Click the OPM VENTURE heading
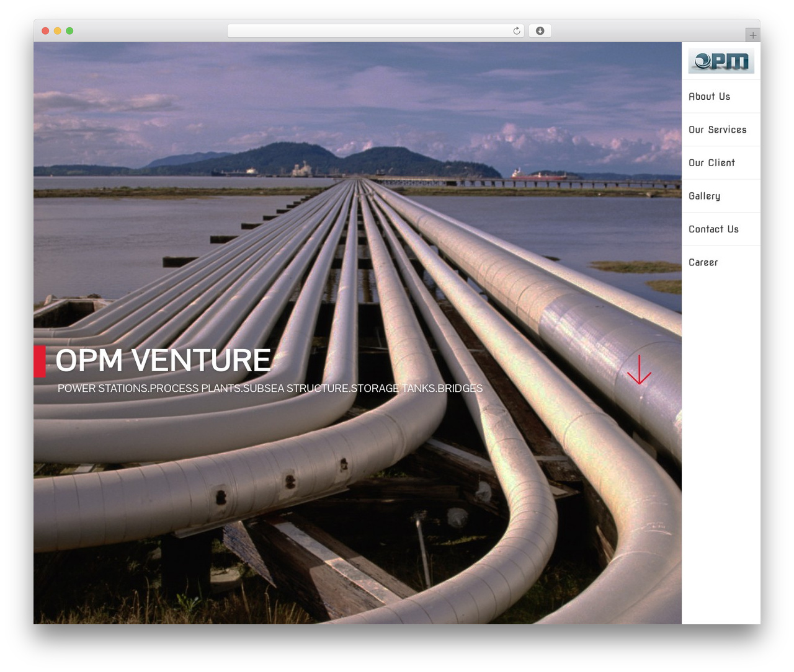The image size is (794, 672). (163, 360)
